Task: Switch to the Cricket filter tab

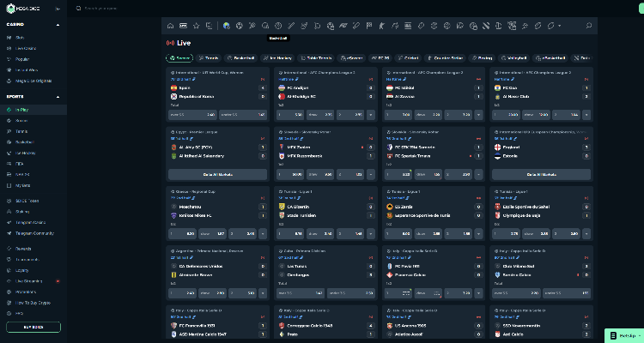Action: (410, 57)
